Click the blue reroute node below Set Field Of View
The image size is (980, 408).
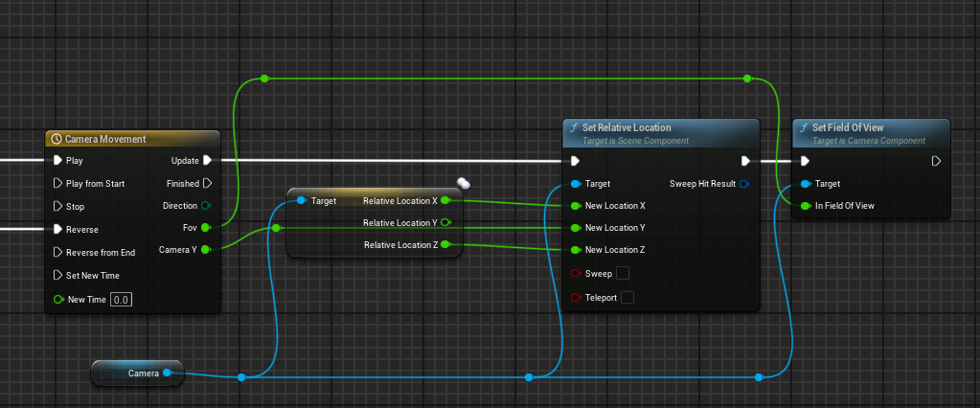pos(759,377)
